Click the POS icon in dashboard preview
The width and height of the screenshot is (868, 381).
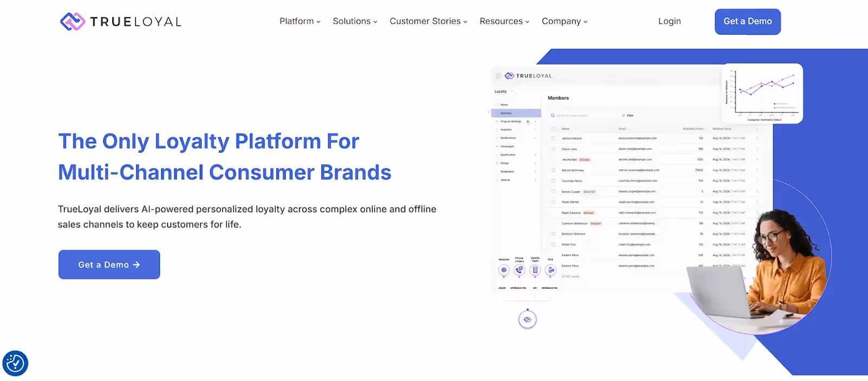click(x=551, y=270)
